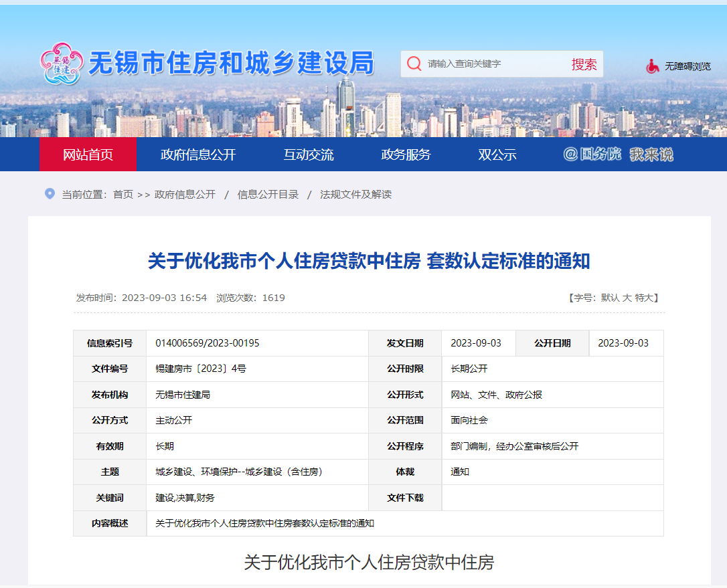Navigate to 信息公开目录 breadcrumb link
The width and height of the screenshot is (727, 588).
click(268, 195)
